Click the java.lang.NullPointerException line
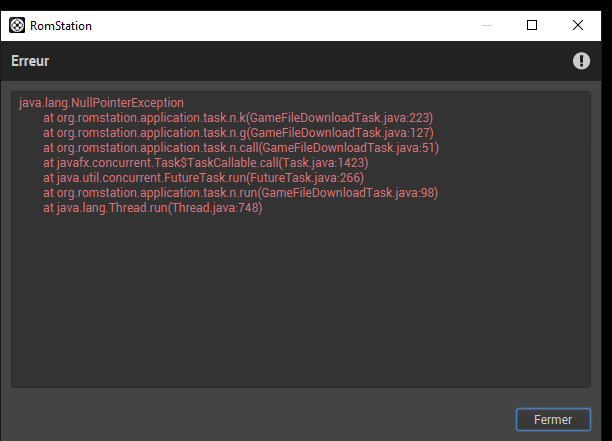The width and height of the screenshot is (612, 441). 101,103
